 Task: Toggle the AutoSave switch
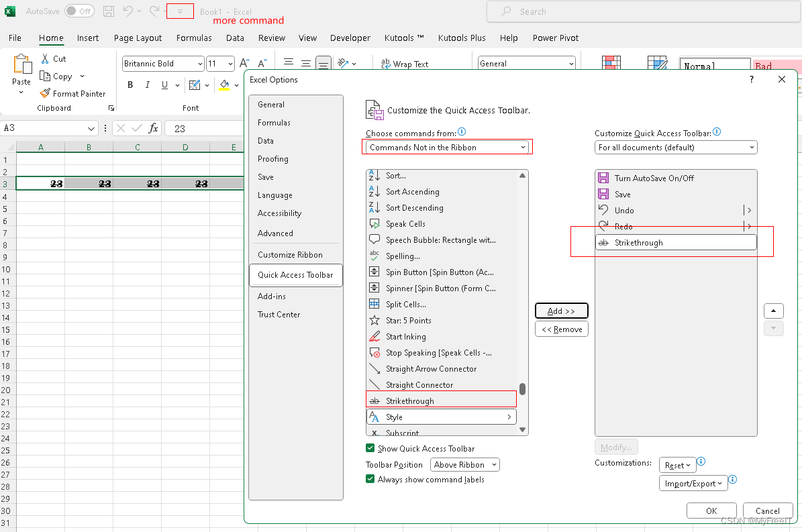point(79,11)
